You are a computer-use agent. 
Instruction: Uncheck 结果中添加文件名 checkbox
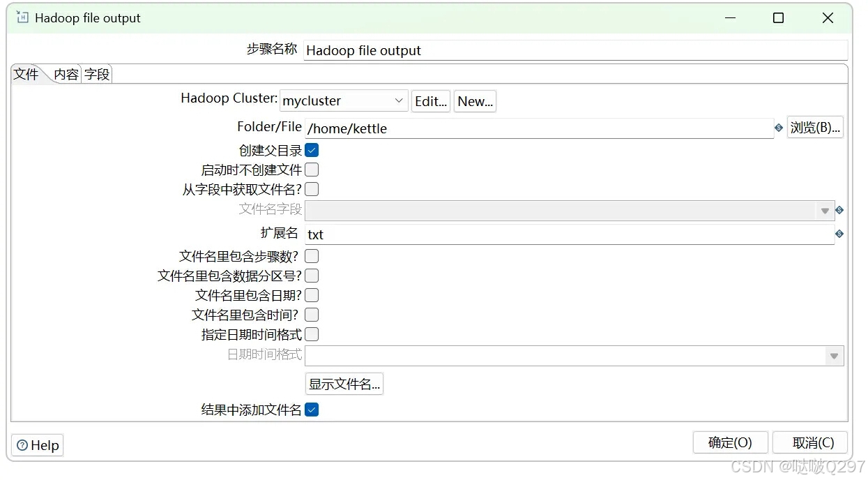[312, 410]
